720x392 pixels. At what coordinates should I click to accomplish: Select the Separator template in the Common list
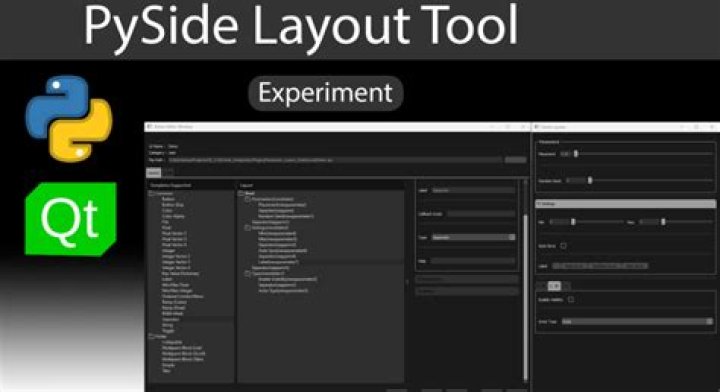pos(170,319)
